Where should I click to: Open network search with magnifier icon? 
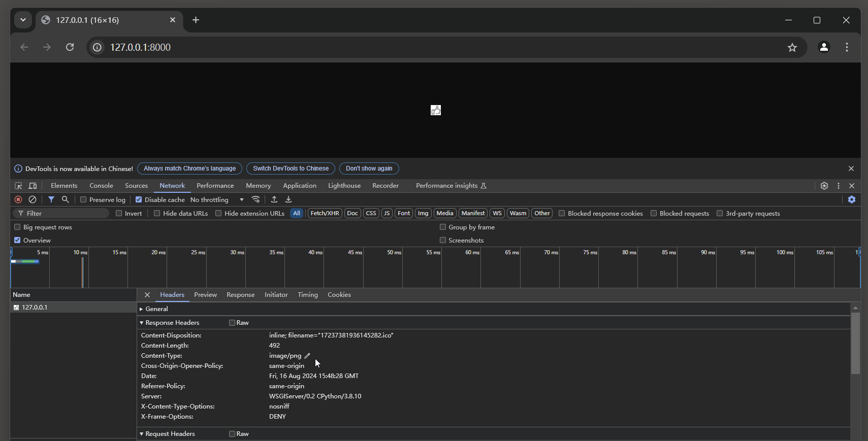point(66,199)
